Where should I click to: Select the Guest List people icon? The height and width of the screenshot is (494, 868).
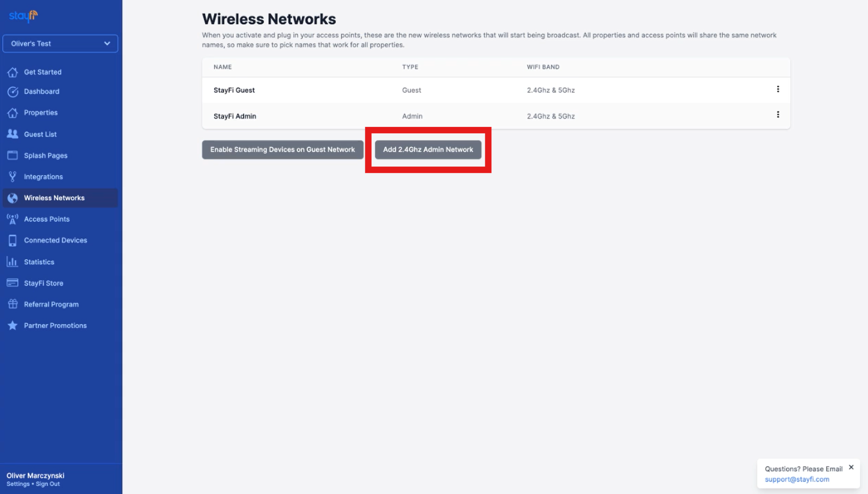[x=12, y=134]
